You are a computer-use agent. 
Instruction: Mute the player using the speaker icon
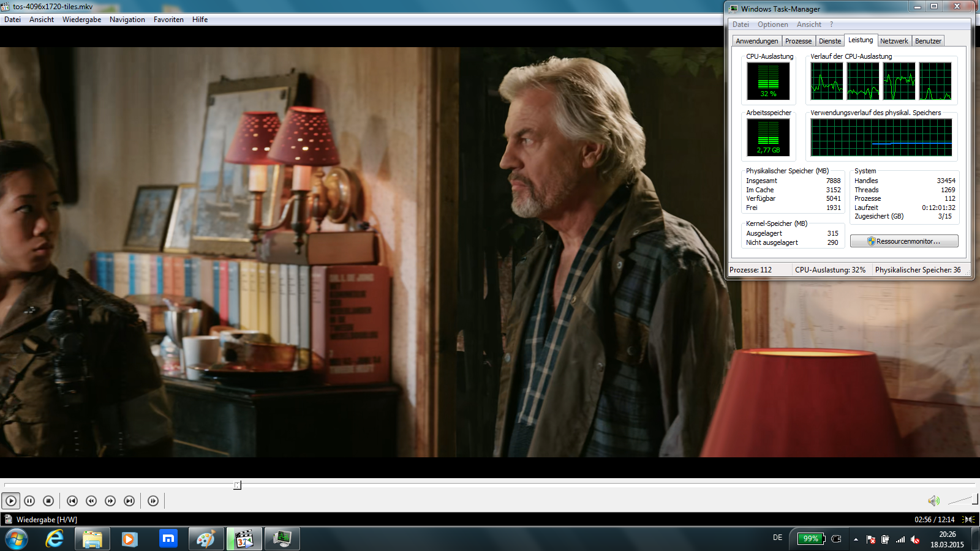tap(933, 501)
